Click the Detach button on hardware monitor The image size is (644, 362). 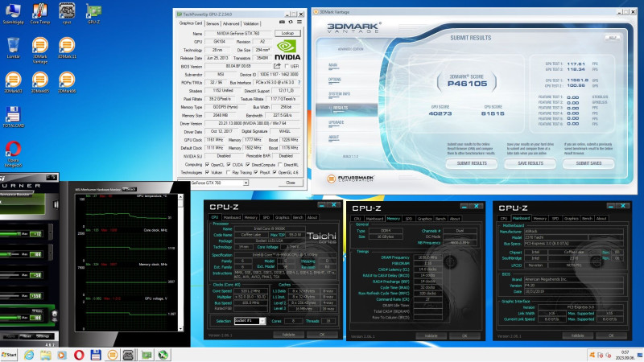point(129,189)
